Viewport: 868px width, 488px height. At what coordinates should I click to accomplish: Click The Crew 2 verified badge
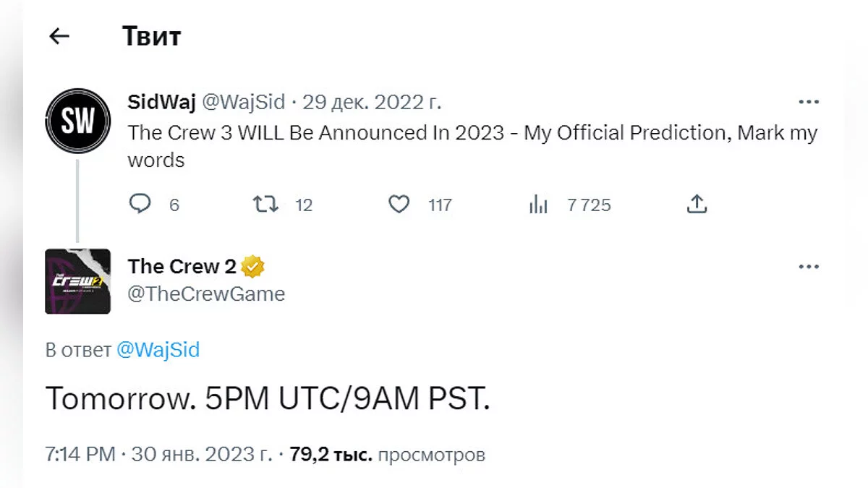tap(253, 267)
